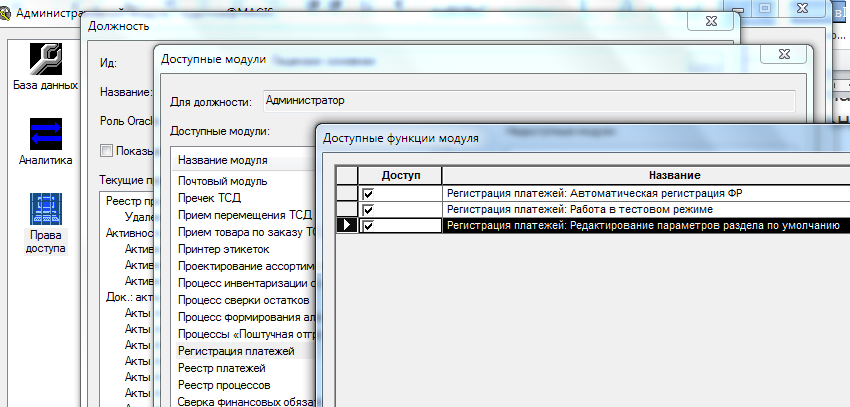
Task: Select Прием перемещения ТСД module
Action: coord(247,215)
